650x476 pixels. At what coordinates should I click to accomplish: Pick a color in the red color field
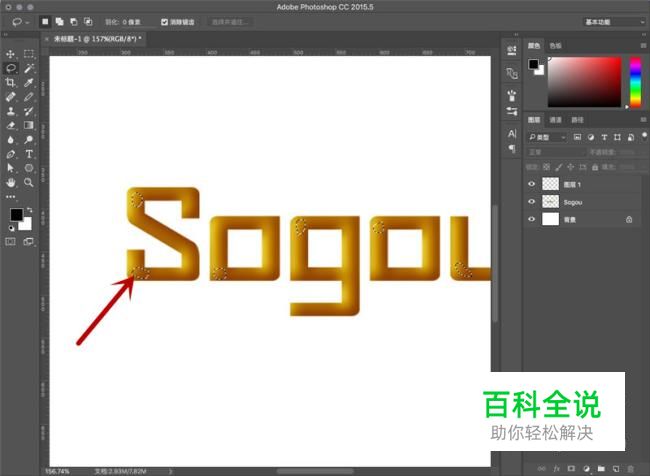point(585,82)
